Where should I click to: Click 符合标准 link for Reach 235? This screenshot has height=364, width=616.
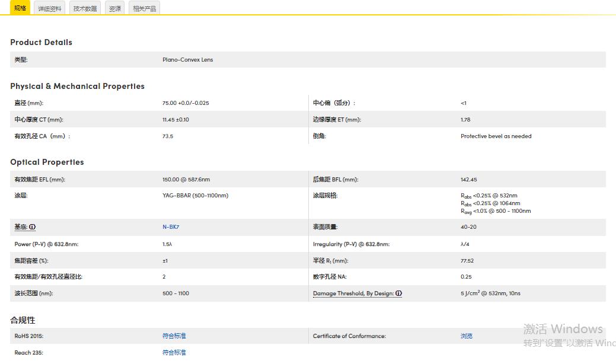pos(174,353)
